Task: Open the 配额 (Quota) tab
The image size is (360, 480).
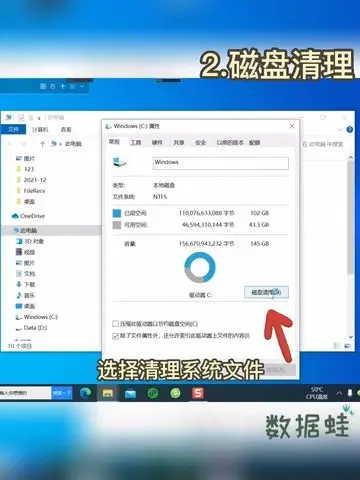Action: pos(254,143)
